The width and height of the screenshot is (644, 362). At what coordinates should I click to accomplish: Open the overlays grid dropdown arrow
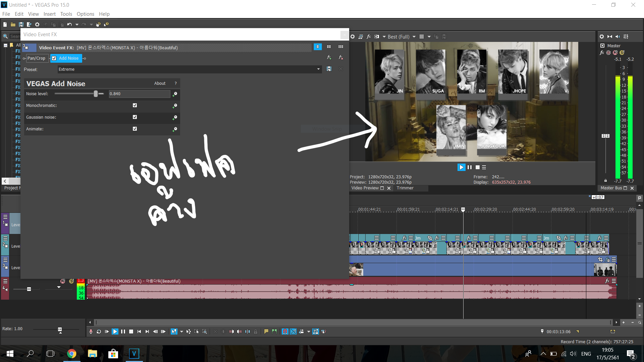[x=429, y=37]
